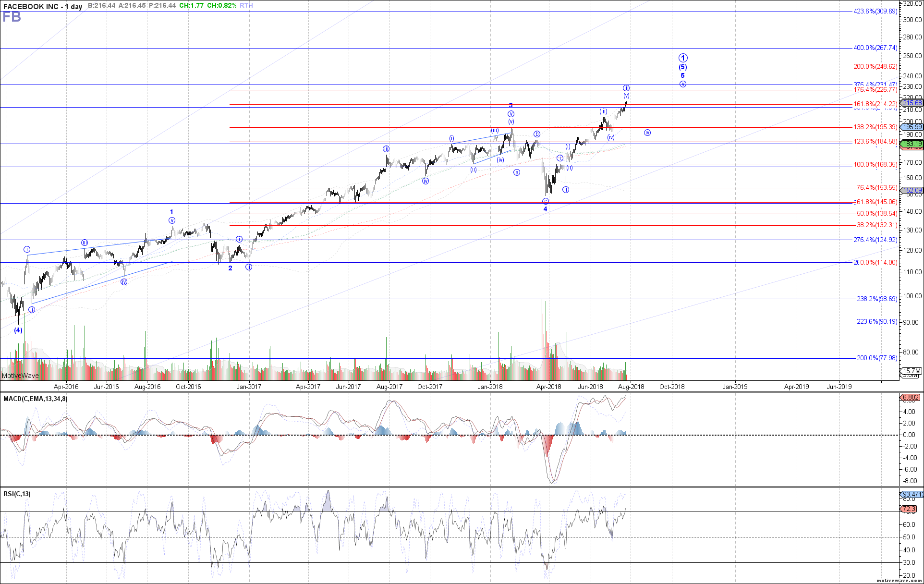Click the Oct-2018 date axis label
924x584 pixels.
672,387
